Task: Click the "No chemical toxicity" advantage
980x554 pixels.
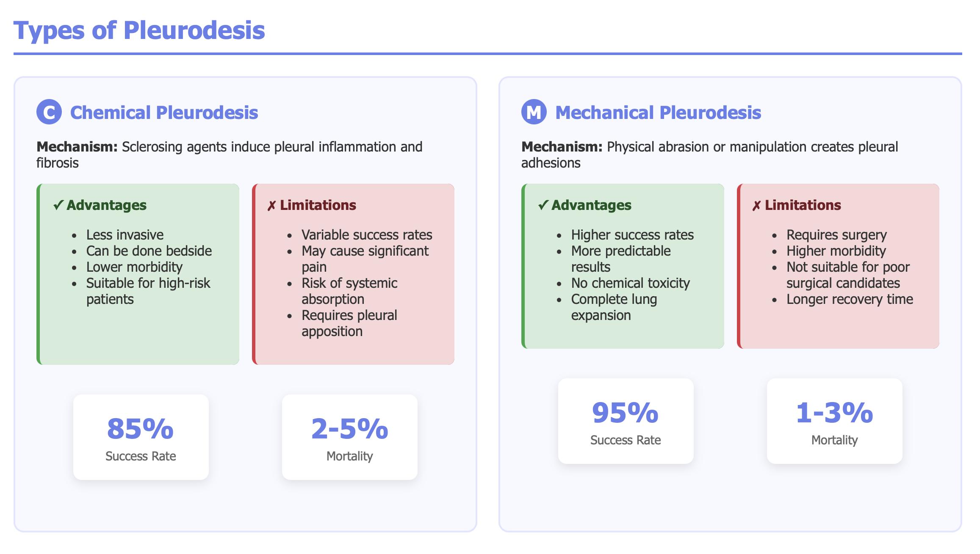Action: pyautogui.click(x=630, y=283)
